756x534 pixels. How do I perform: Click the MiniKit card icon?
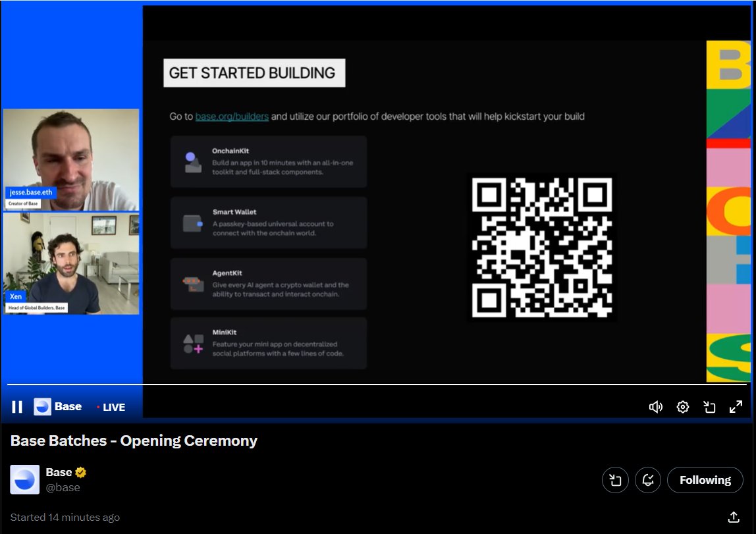[193, 344]
